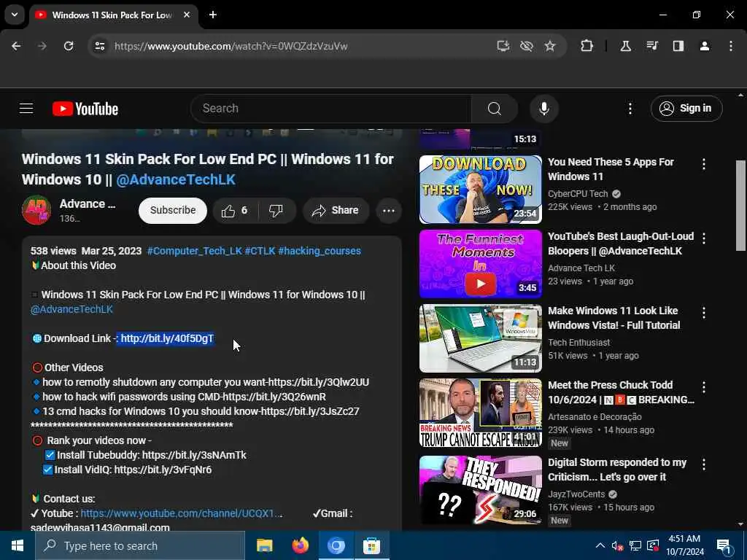This screenshot has width=747, height=560.
Task: Go back to the previous page
Action: [x=16, y=46]
